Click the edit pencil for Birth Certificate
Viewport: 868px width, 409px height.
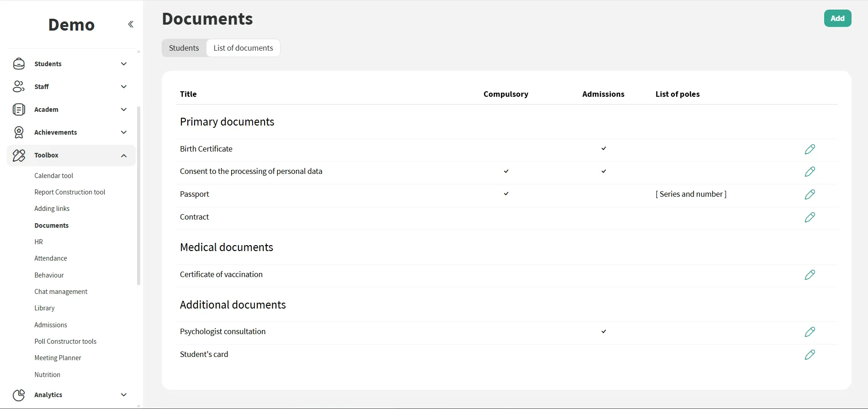(810, 149)
